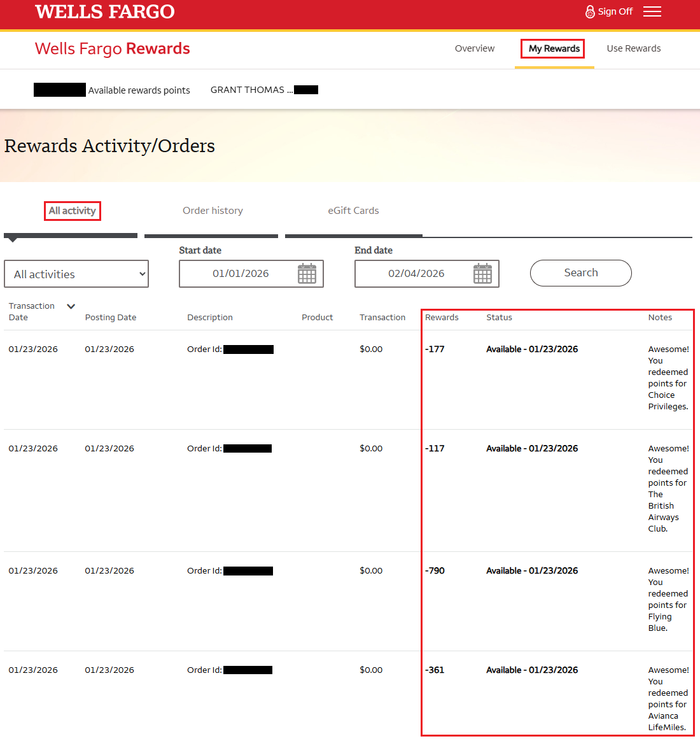Click the Rewards column header
The width and height of the screenshot is (700, 741).
(442, 318)
